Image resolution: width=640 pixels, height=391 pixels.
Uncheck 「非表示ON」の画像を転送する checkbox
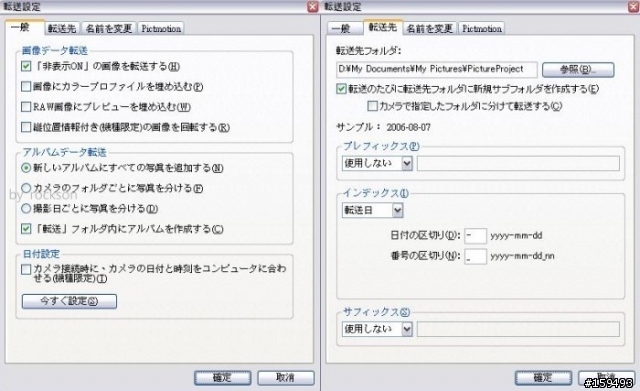pos(26,66)
